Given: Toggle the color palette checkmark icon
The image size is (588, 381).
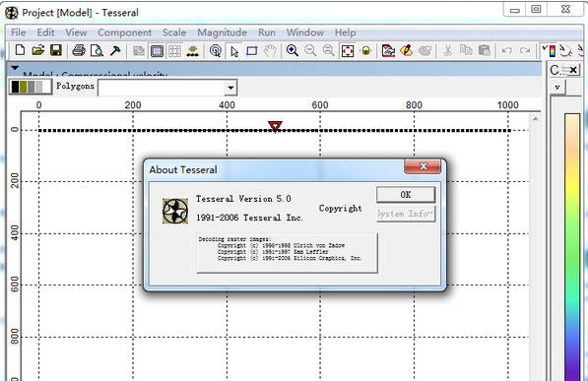Looking at the screenshot, I should click(x=549, y=51).
